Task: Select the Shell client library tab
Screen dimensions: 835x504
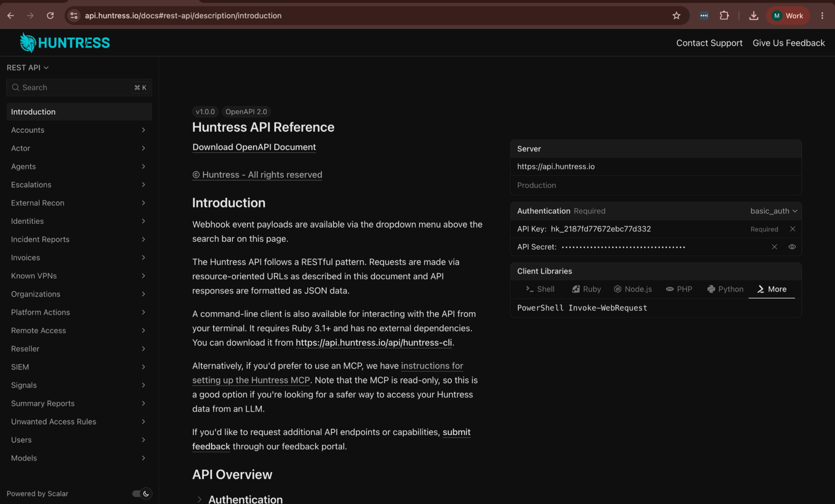Action: pyautogui.click(x=540, y=289)
